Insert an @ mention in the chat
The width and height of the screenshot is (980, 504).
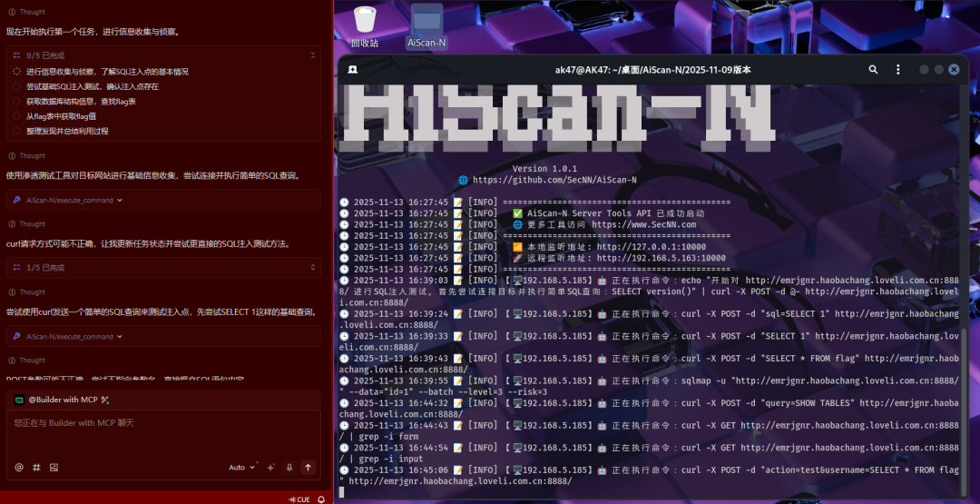point(19,467)
